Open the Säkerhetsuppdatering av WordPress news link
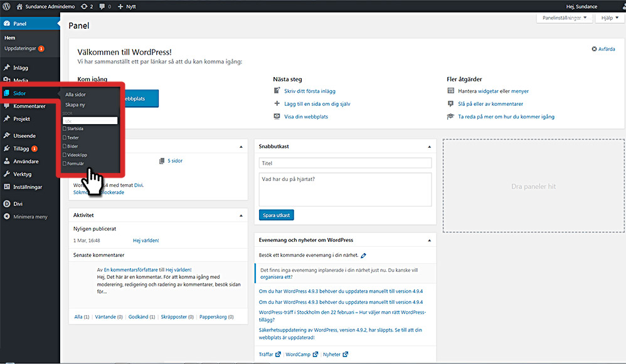The image size is (626, 364). pyautogui.click(x=340, y=334)
